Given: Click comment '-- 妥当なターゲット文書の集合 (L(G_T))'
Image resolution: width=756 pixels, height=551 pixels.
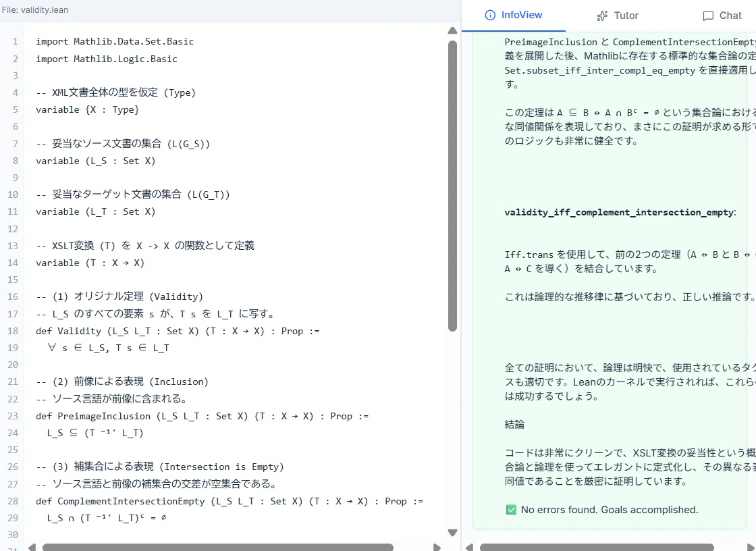Looking at the screenshot, I should [x=132, y=194].
